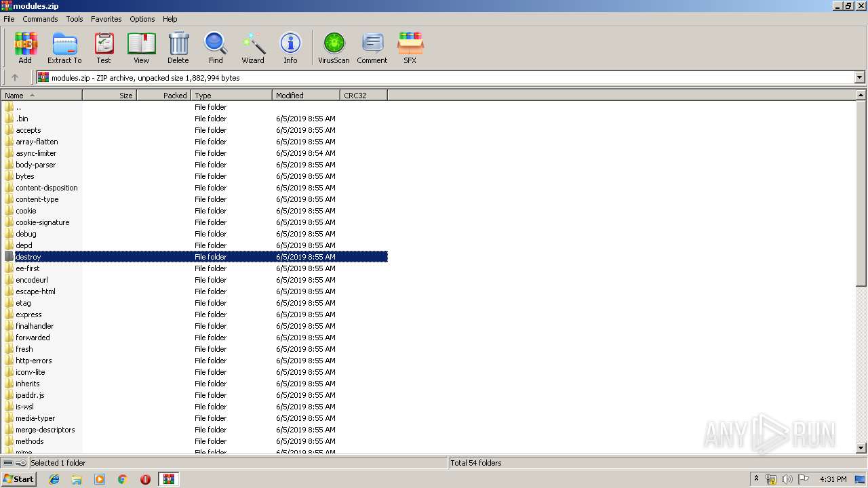Click the scrollbar down arrow
Screen dimensions: 868x488
[x=861, y=448]
